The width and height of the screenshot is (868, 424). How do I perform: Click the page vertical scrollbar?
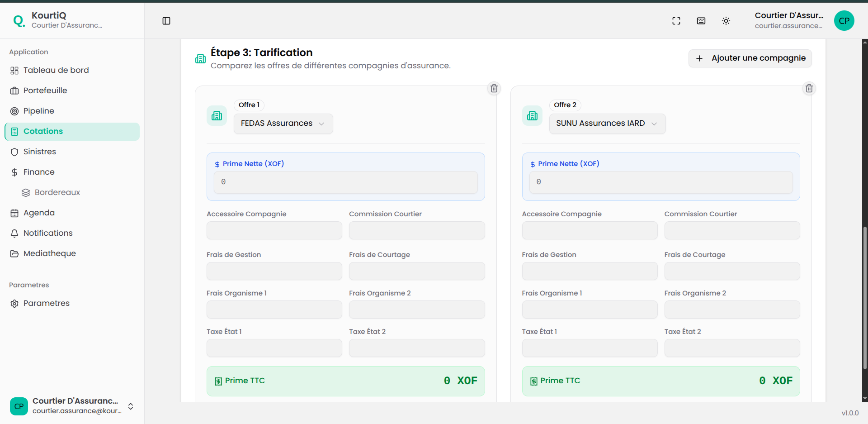tap(865, 299)
